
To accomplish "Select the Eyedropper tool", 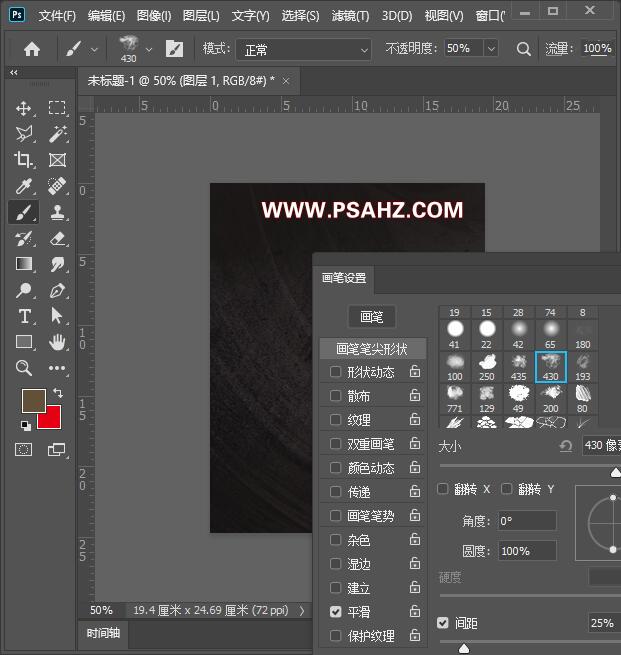I will coord(23,186).
